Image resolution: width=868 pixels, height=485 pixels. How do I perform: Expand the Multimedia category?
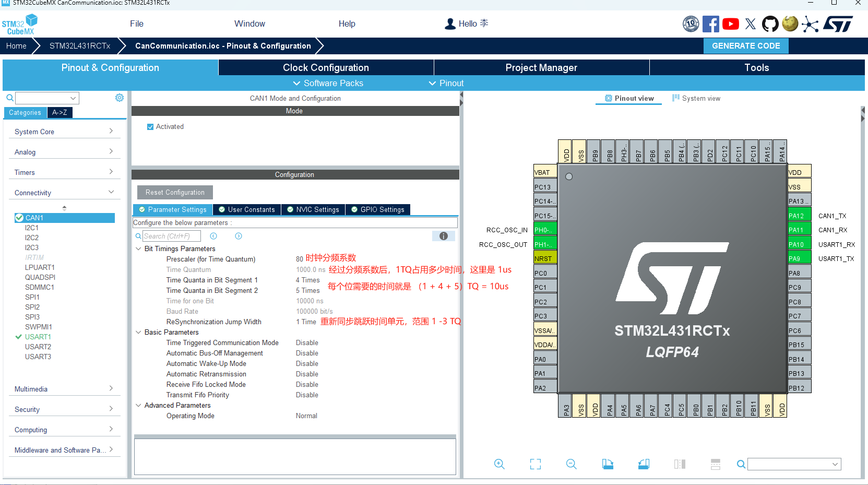[64, 389]
